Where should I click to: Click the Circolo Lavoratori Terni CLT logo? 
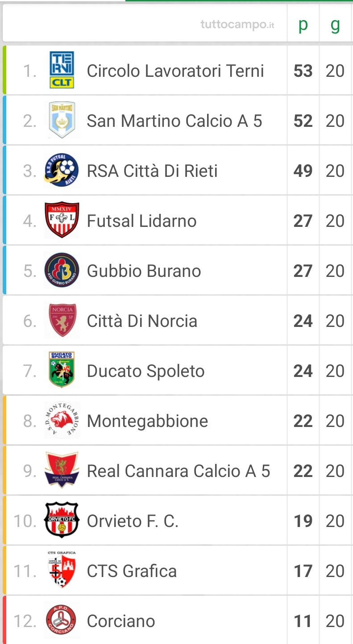point(62,71)
